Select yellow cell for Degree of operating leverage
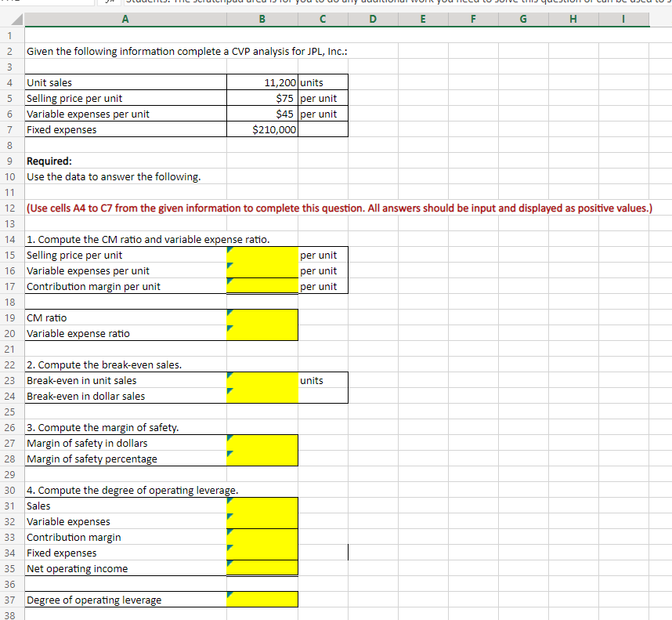This screenshot has height=620, width=672. click(262, 600)
